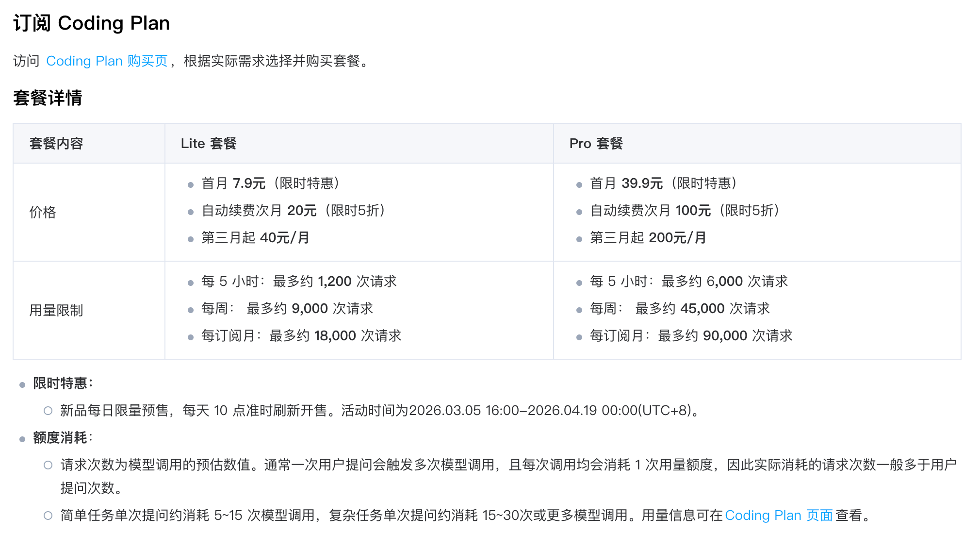Click Pro 200元/月 third-month line
Viewport: 980px width, 533px height.
(648, 238)
